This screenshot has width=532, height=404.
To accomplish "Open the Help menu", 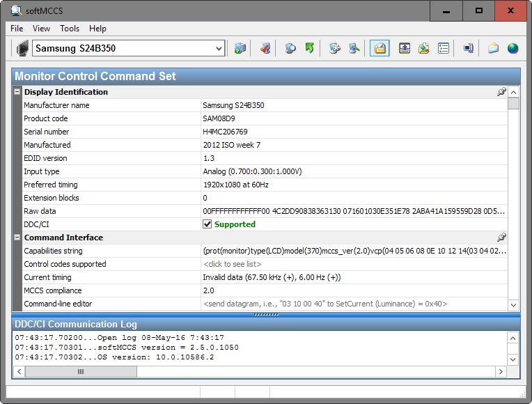I will point(97,29).
